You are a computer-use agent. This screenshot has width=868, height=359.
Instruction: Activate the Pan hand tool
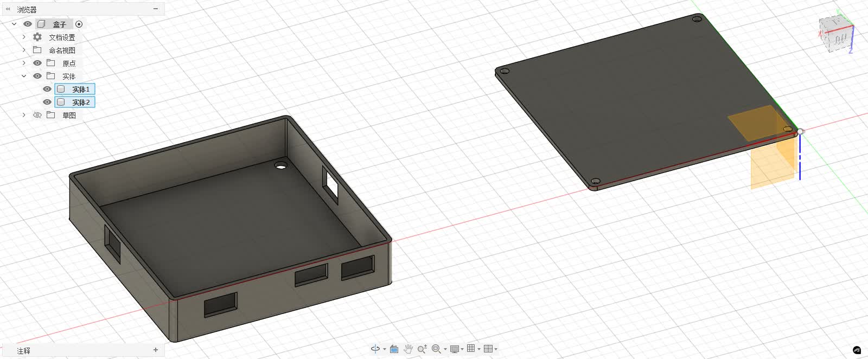[408, 349]
